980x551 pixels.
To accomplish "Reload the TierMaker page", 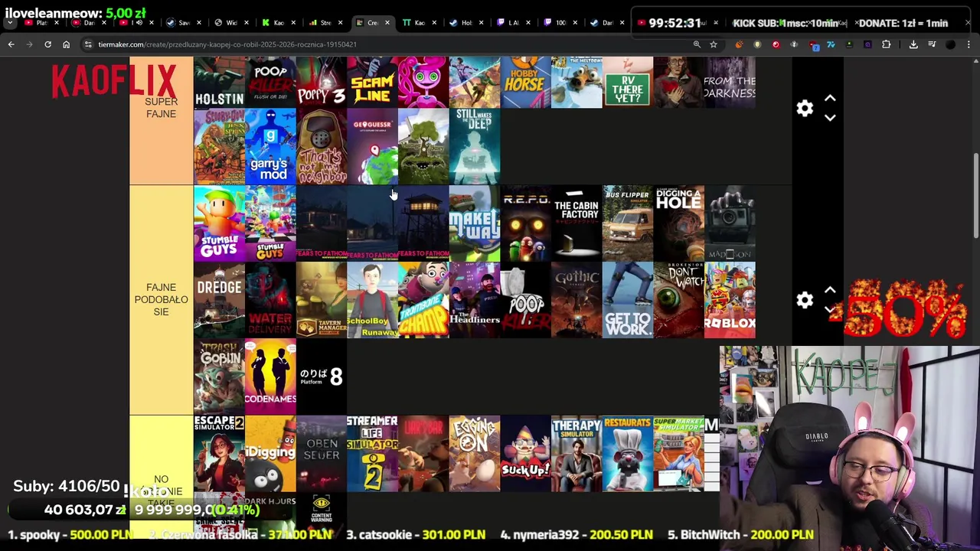I will [47, 44].
